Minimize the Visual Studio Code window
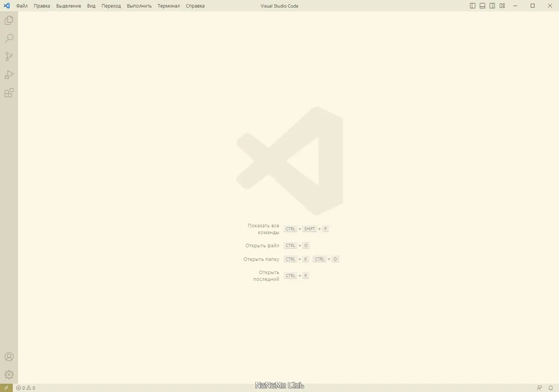 tap(515, 6)
